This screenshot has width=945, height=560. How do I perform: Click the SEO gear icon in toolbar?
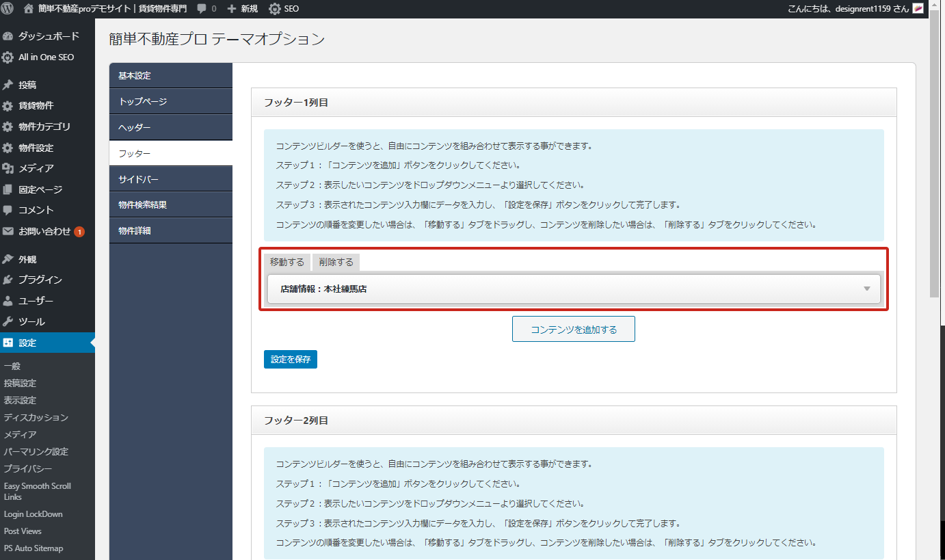pyautogui.click(x=274, y=9)
